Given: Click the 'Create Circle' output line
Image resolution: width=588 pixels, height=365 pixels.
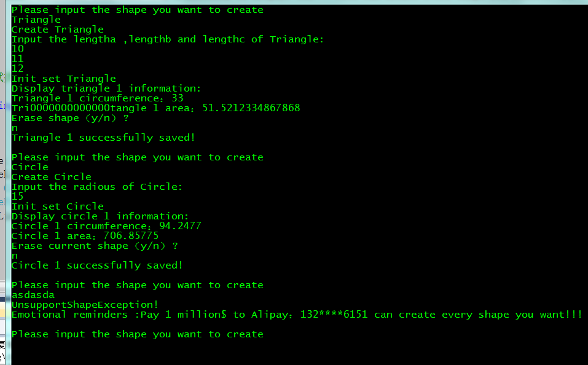Looking at the screenshot, I should (52, 177).
